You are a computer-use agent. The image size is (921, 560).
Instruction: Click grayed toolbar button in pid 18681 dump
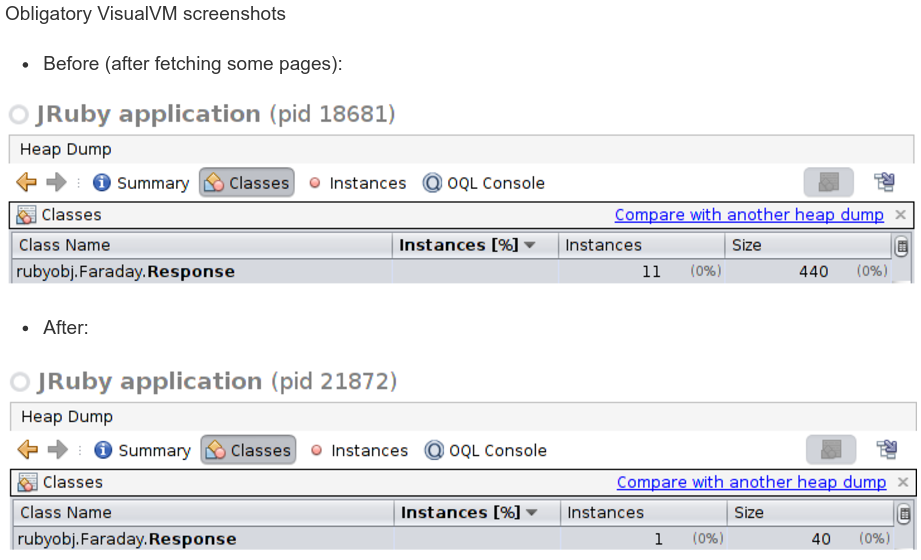828,183
